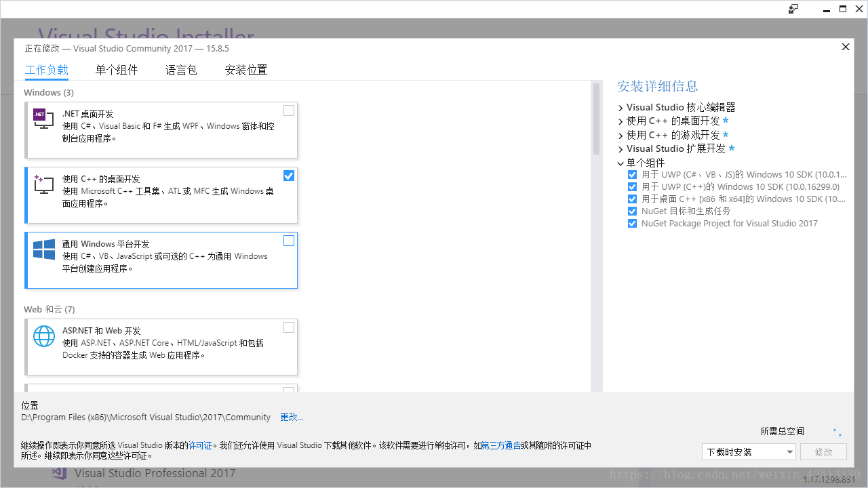Click the ASP.NET globe icon
868x488 pixels.
[44, 336]
